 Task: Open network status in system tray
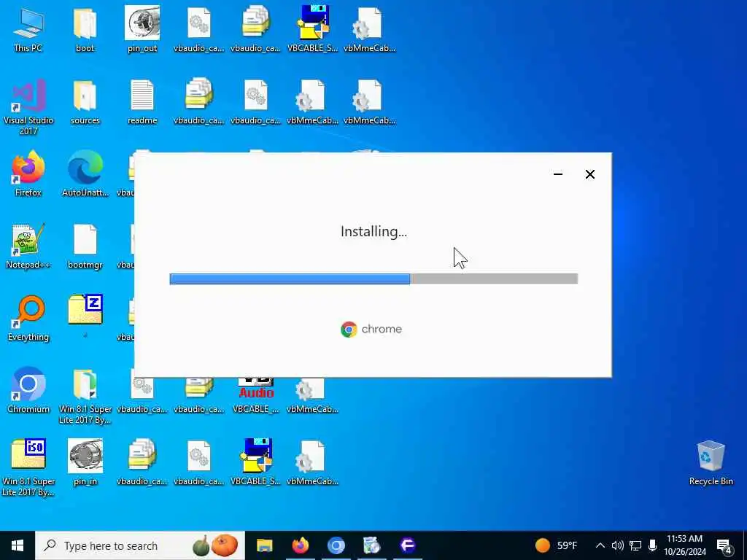click(x=635, y=545)
